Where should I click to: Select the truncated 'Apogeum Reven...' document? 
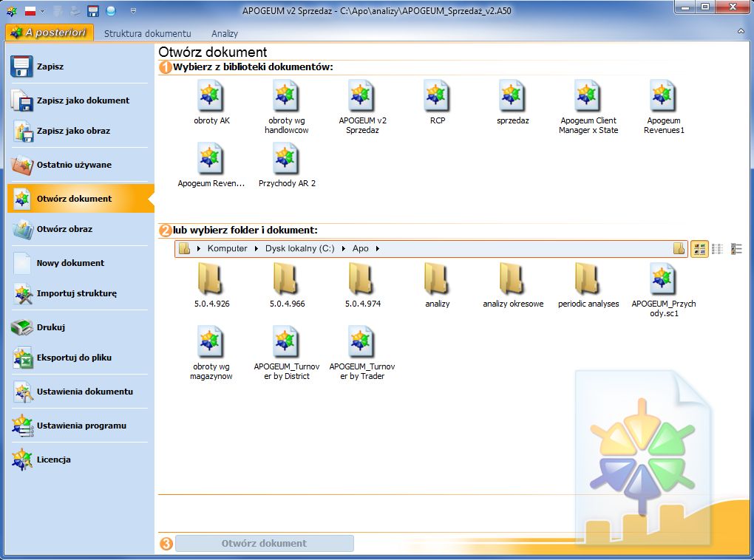click(x=211, y=165)
